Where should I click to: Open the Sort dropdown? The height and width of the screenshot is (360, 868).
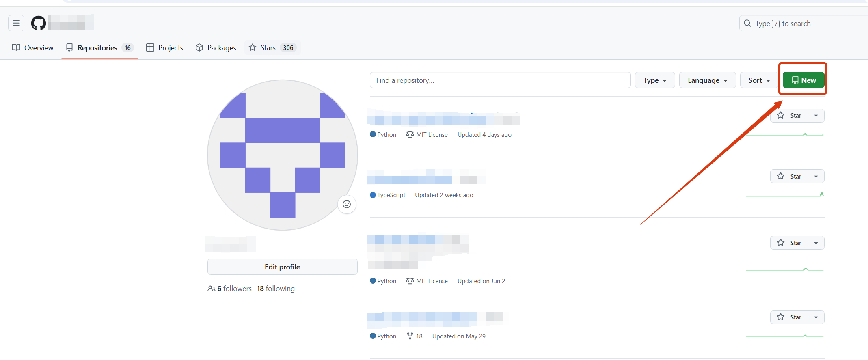point(759,80)
